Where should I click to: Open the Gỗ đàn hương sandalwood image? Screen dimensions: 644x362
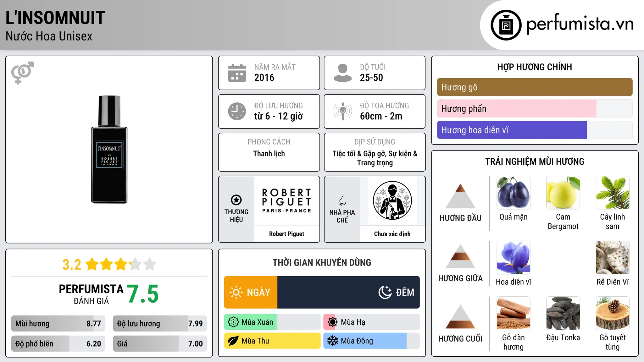coord(513,313)
